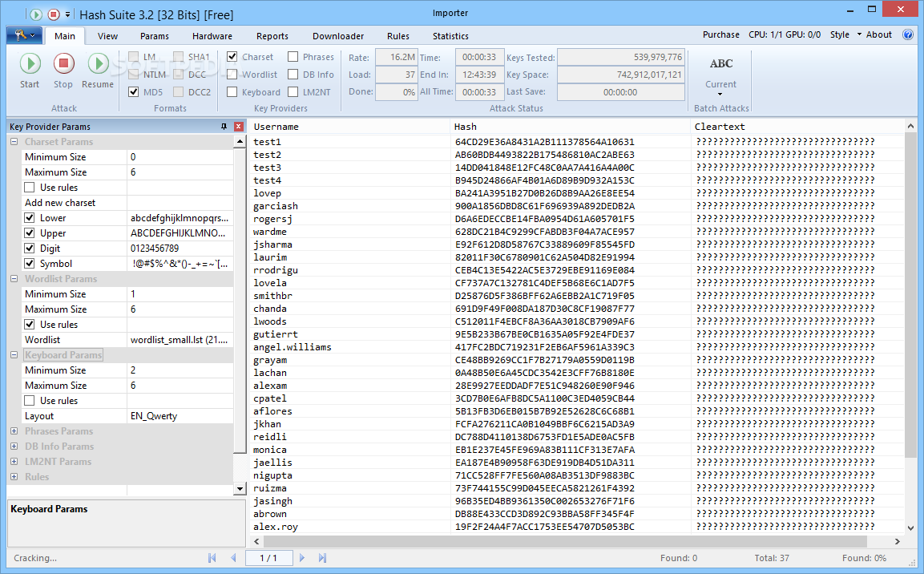Go to the next page arrow
924x574 pixels.
302,558
